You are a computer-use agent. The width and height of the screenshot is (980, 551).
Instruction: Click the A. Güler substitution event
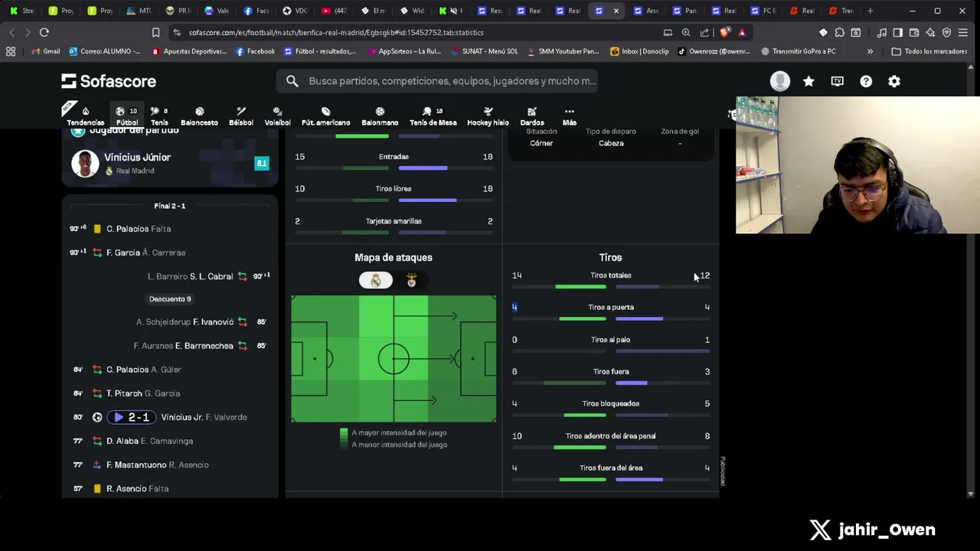pos(170,370)
